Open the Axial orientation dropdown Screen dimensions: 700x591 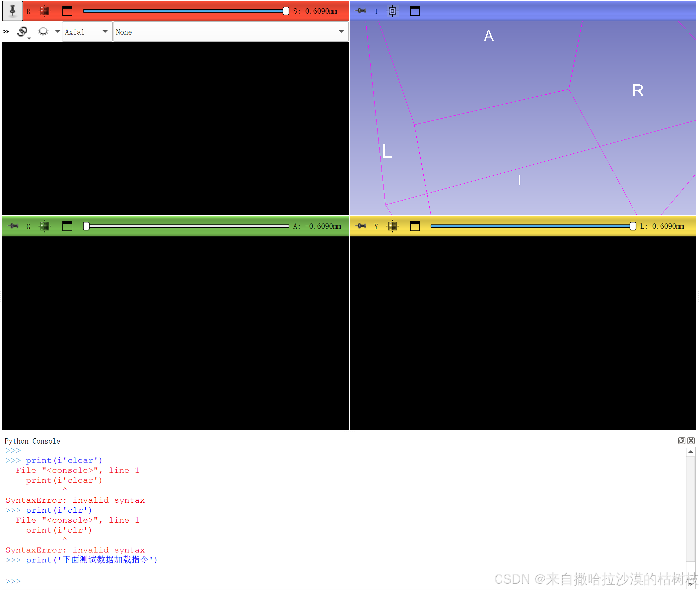pos(87,32)
